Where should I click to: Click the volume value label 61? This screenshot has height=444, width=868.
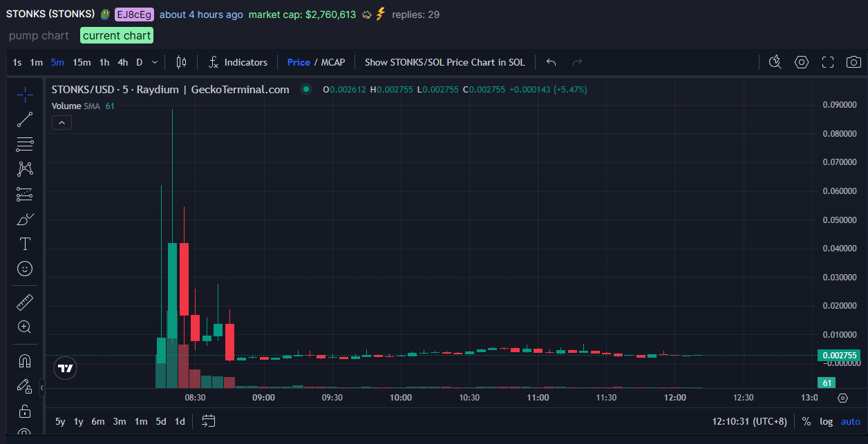click(826, 383)
